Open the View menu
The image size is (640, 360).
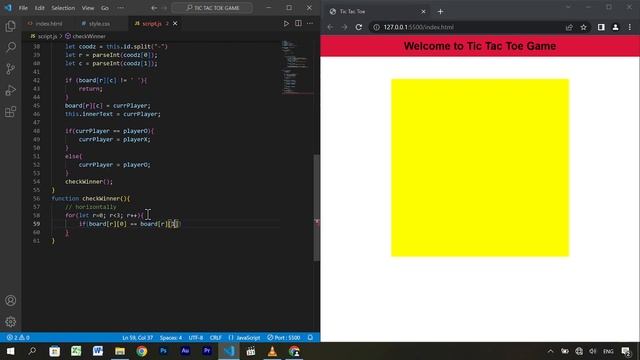[87, 8]
